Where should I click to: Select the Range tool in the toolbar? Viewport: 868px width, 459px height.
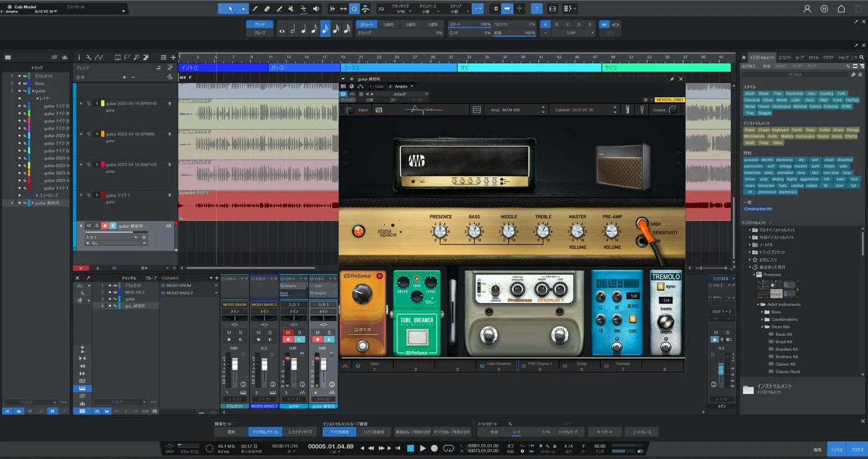(x=242, y=9)
